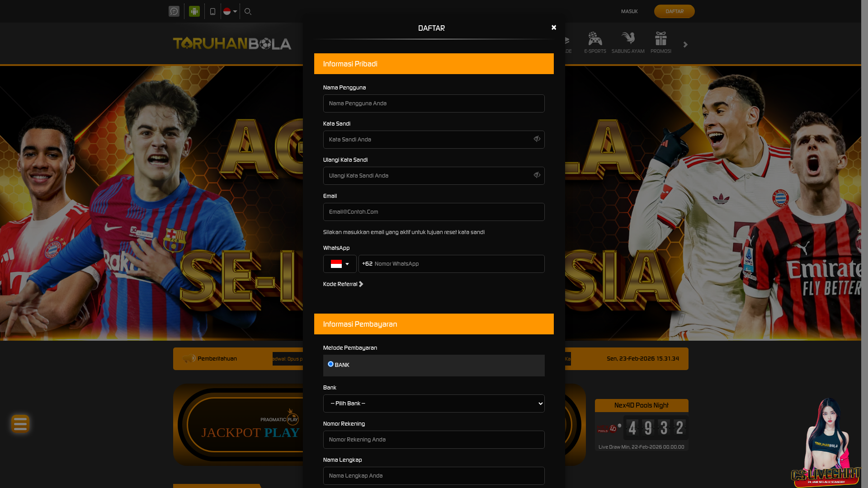Open the floating hamburger menu button

[x=20, y=424]
